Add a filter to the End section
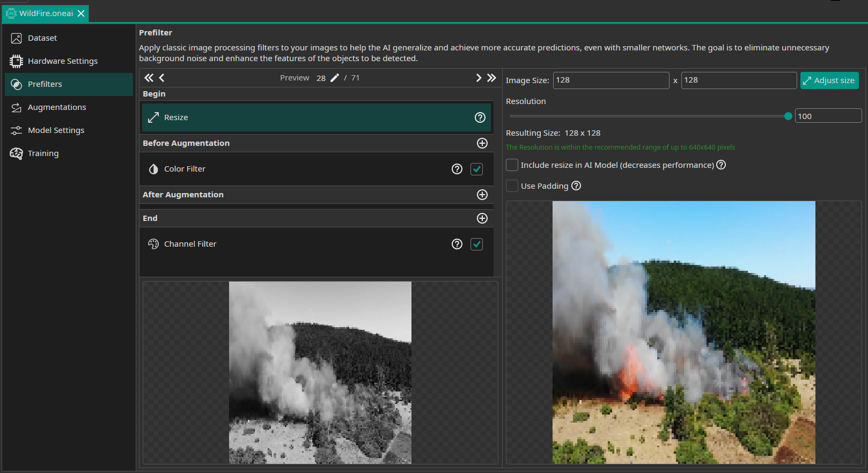868x473 pixels. [482, 218]
